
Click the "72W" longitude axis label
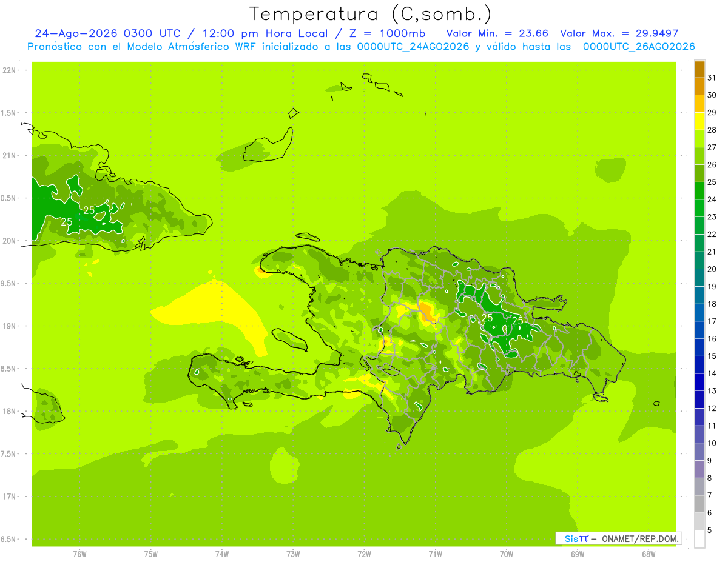tap(364, 554)
